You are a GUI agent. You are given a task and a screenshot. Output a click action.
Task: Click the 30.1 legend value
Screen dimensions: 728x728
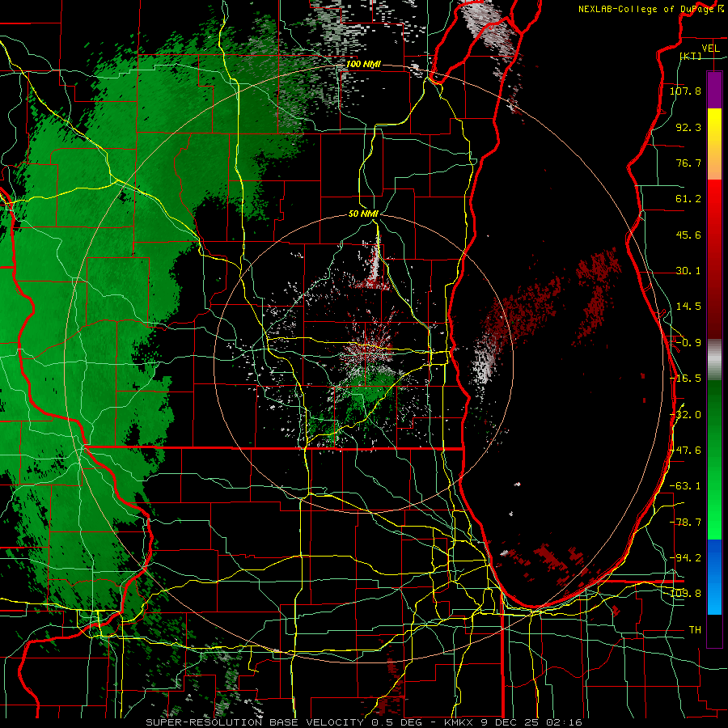tap(688, 271)
